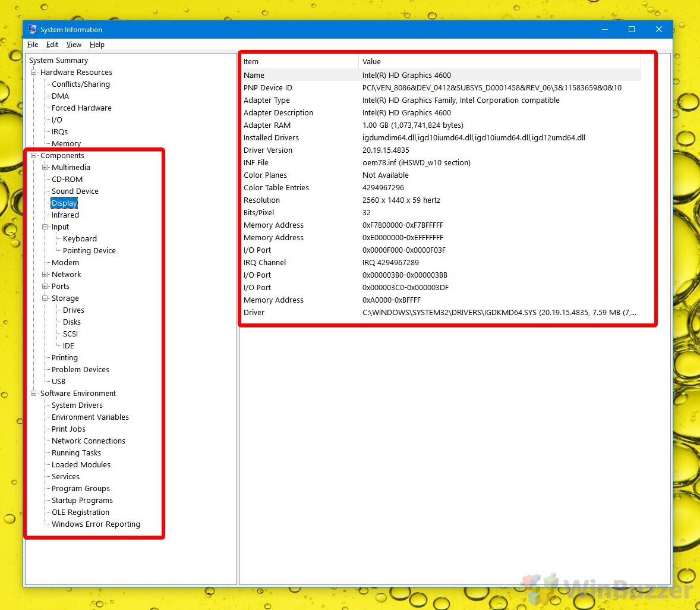Open the File menu
This screenshot has height=610, width=700.
[32, 45]
